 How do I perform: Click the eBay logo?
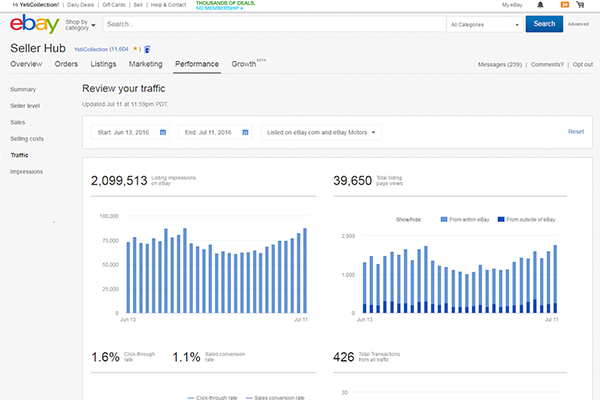[x=34, y=24]
